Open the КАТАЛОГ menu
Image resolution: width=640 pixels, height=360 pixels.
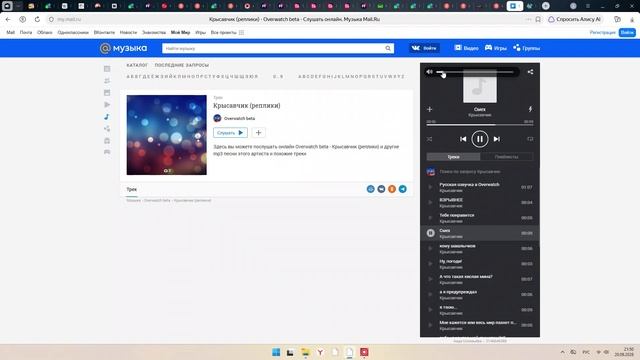tap(137, 65)
